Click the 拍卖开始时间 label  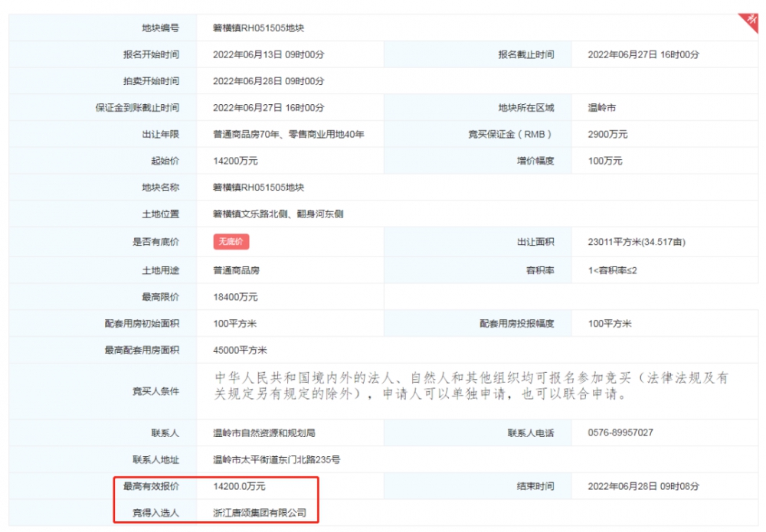coord(151,81)
